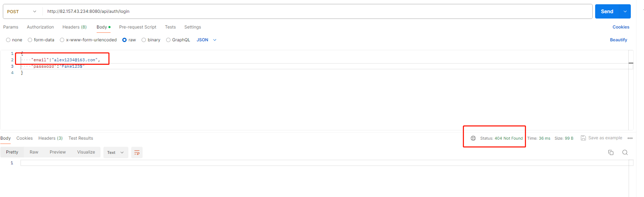Click the wrap lines icon in response toolbar
Image resolution: width=644 pixels, height=197 pixels.
coord(137,152)
